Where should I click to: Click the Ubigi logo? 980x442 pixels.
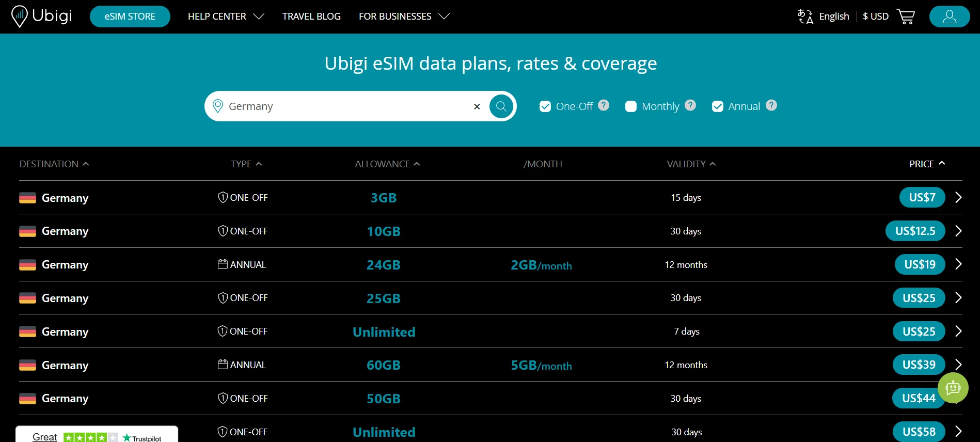(41, 16)
